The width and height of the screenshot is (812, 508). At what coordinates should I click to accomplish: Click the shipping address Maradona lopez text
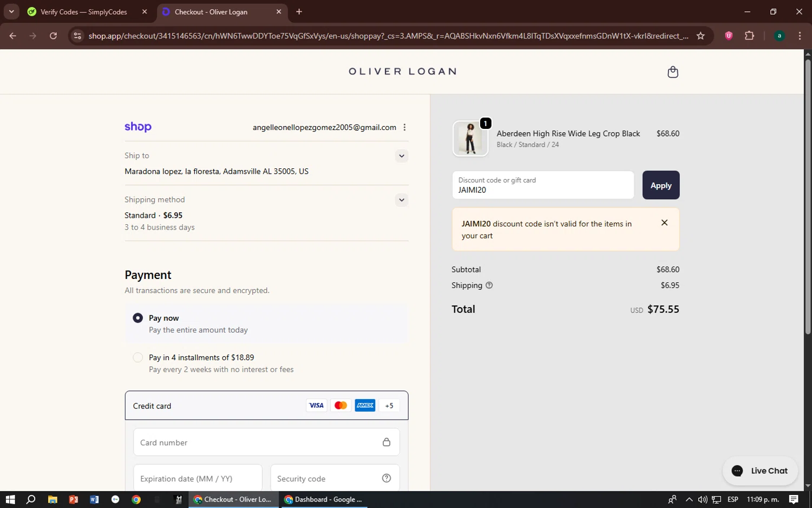(x=217, y=171)
